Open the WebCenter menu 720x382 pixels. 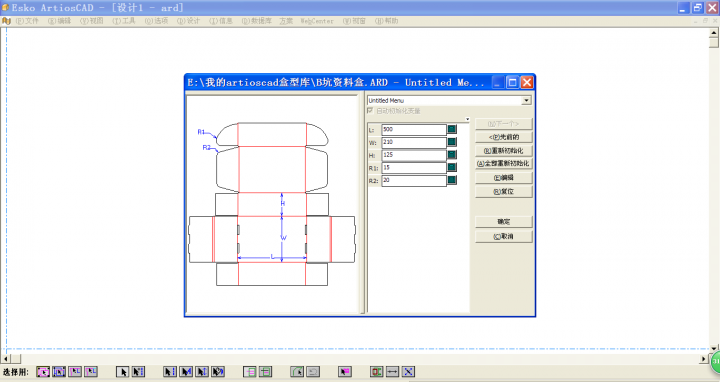click(x=317, y=21)
